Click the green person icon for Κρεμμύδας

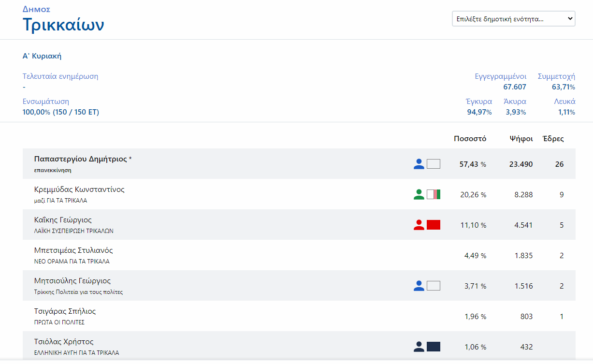419,194
